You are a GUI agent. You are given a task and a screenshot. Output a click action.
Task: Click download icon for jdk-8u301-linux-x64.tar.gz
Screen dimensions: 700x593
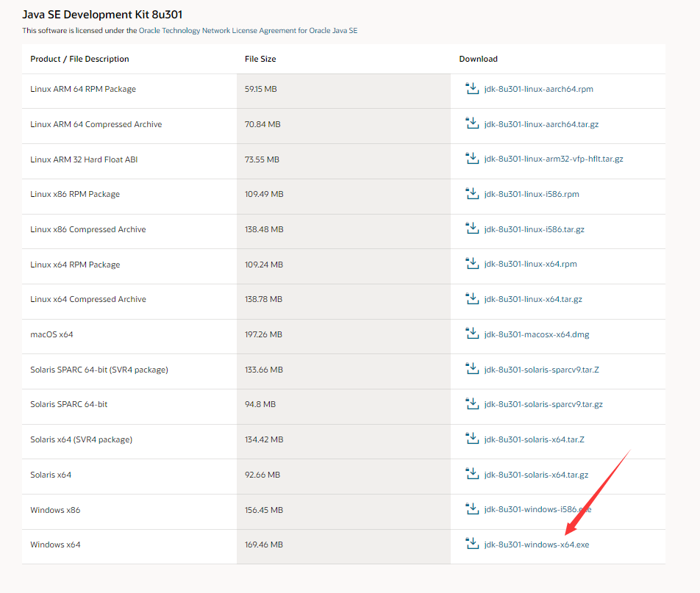coord(472,298)
